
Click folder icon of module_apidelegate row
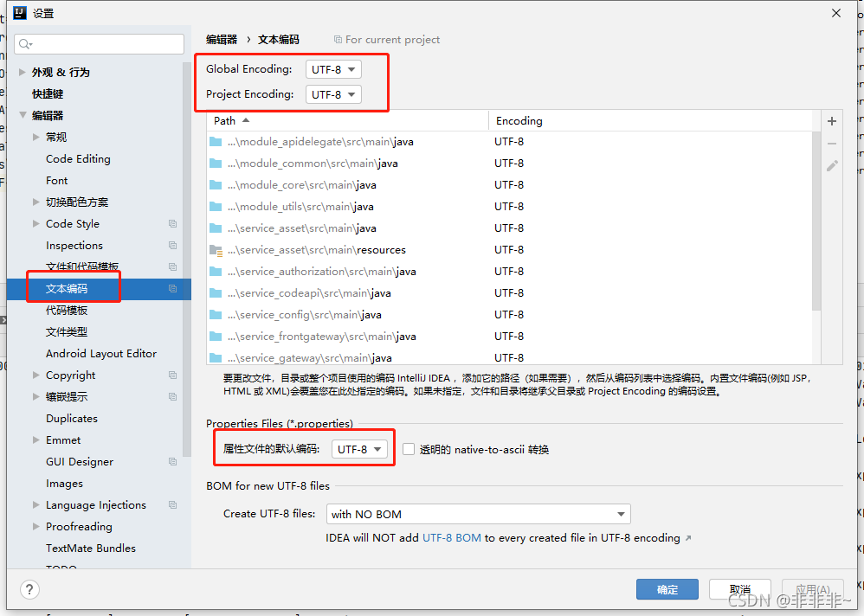[x=216, y=142]
